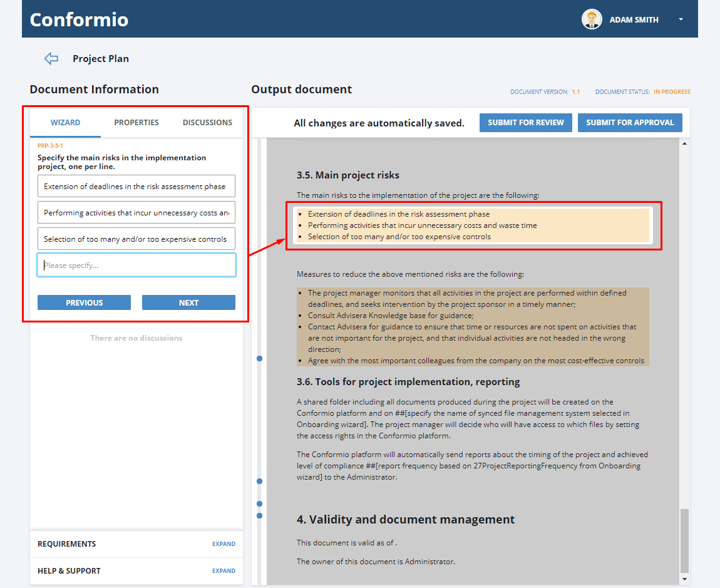Click bullet 'Agree with the most important colleagues'
This screenshot has height=588, width=720.
click(x=476, y=361)
